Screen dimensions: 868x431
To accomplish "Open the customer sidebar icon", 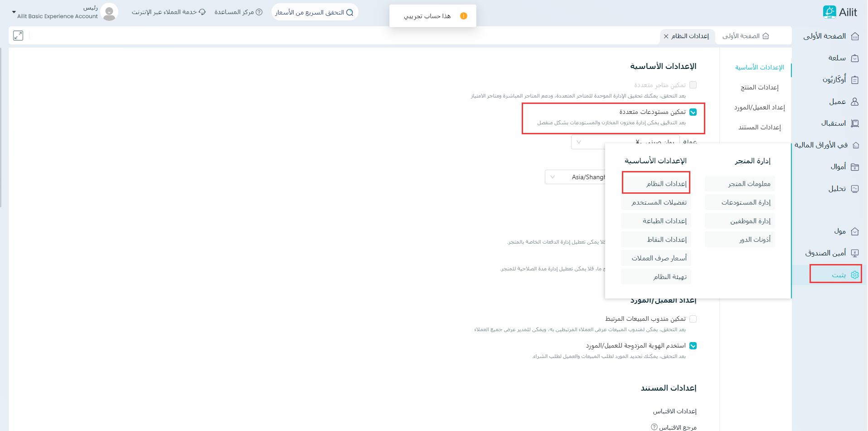I will tap(855, 102).
